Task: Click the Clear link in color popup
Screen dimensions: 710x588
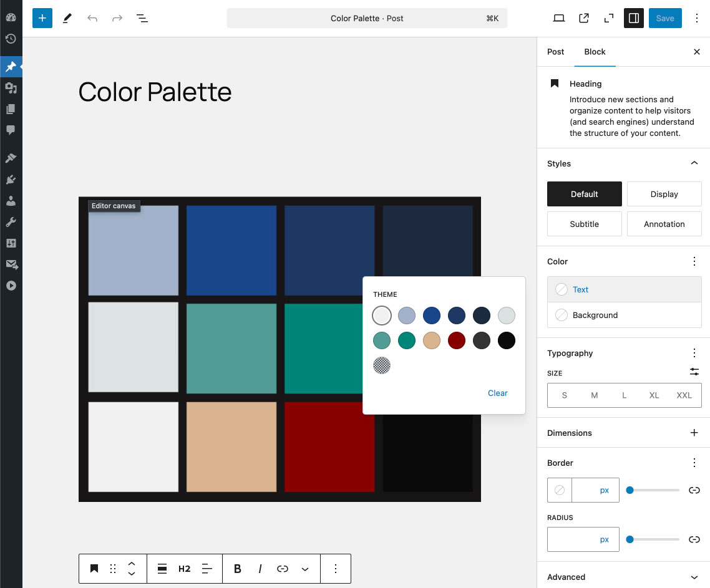Action: 498,393
